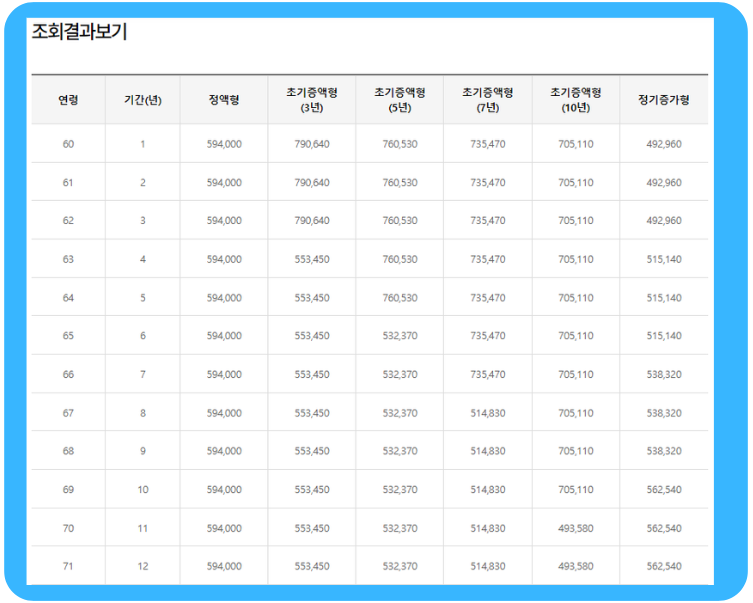Click 705,110 in the age 62 row
Screen dimensions: 753x603
(x=575, y=220)
